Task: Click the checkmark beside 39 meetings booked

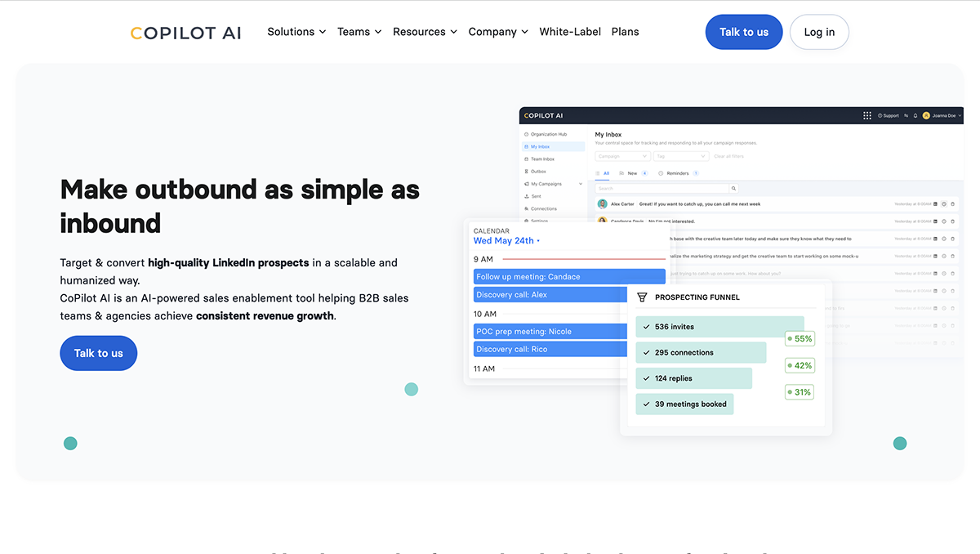Action: [646, 404]
